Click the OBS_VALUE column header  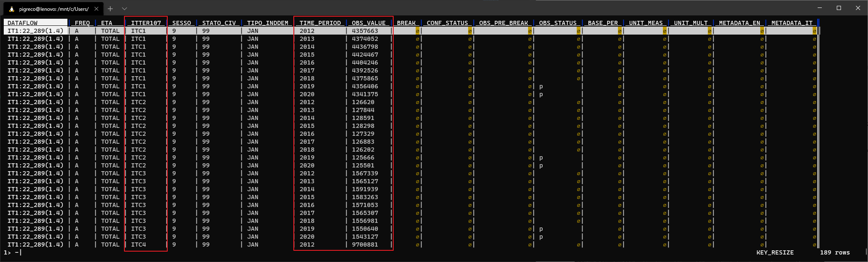368,23
